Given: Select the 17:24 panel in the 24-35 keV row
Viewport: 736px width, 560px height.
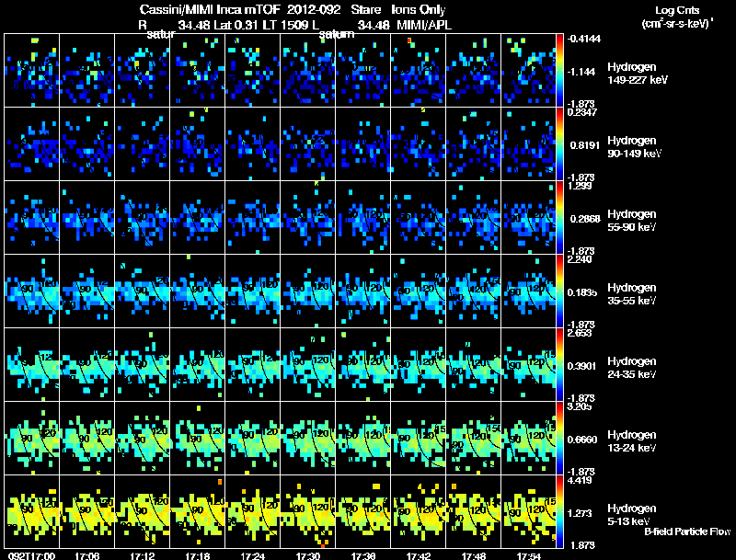Looking at the screenshot, I should tap(252, 364).
